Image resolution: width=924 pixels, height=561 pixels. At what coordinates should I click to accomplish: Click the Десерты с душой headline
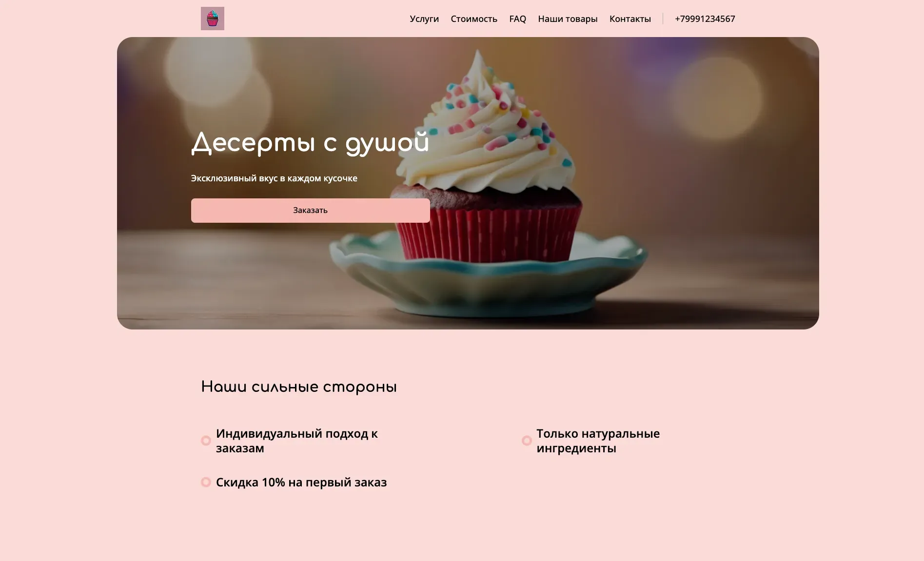[310, 143]
